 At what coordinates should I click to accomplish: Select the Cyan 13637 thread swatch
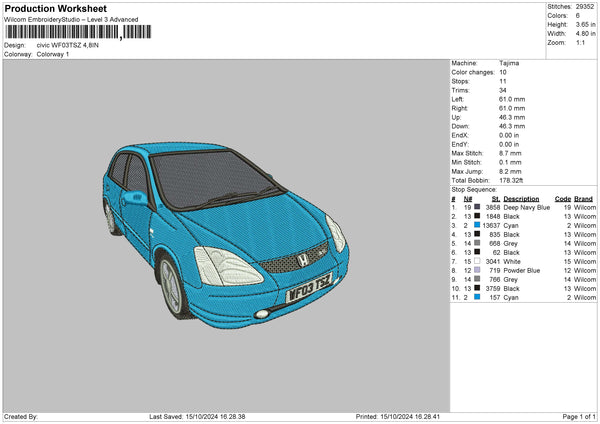[x=476, y=225]
